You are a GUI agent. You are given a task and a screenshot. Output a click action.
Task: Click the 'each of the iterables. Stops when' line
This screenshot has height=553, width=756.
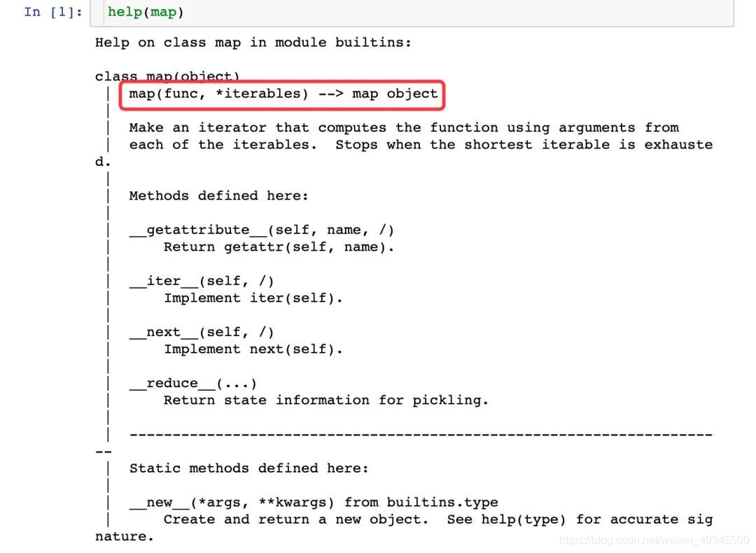[x=421, y=145]
